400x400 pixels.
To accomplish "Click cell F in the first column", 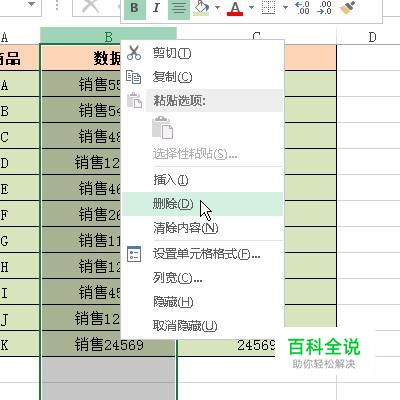I will (19, 214).
